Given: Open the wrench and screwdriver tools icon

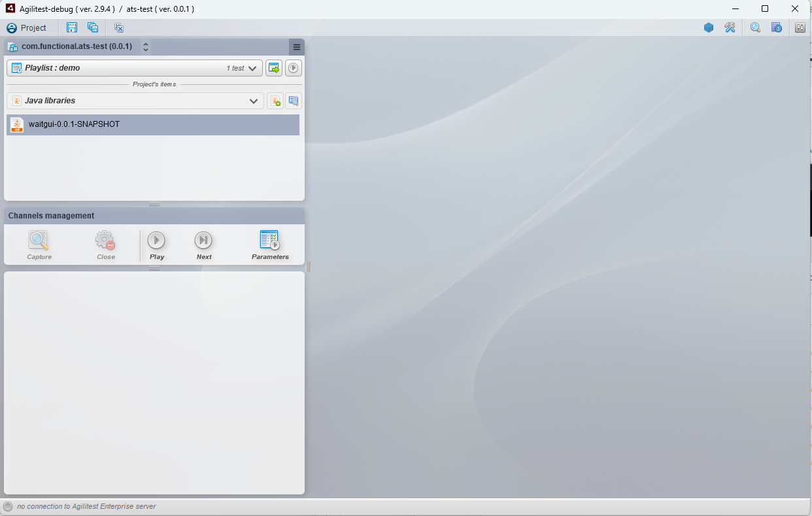Looking at the screenshot, I should point(730,27).
